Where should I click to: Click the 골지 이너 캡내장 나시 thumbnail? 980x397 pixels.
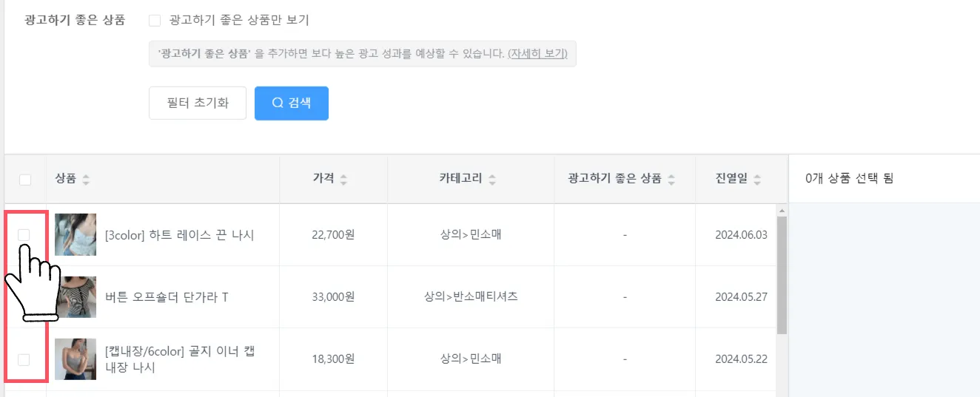75,359
